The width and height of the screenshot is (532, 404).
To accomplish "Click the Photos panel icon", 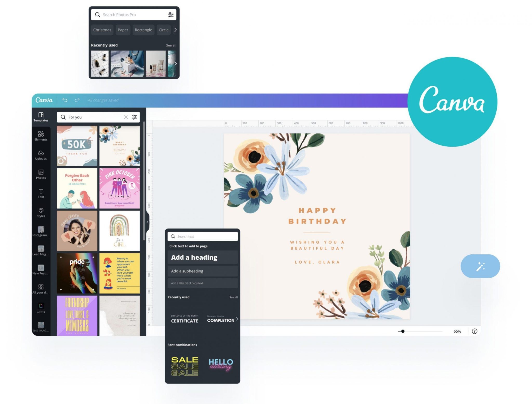I will [41, 174].
